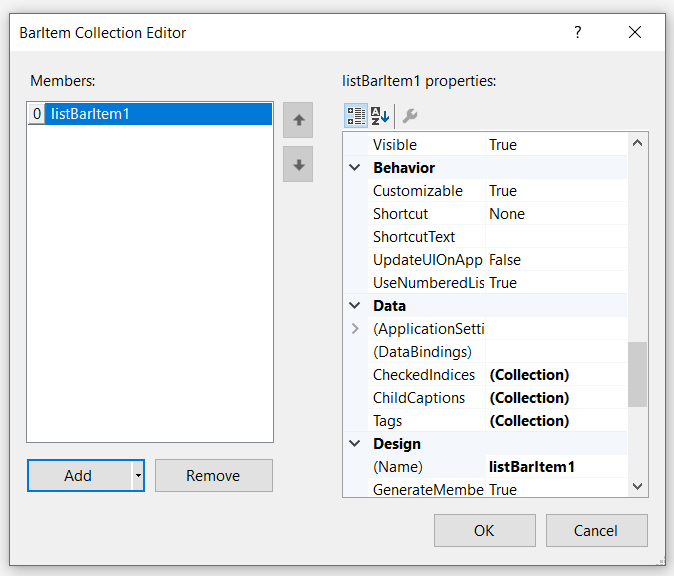
Task: Click the help question mark button
Action: (577, 32)
